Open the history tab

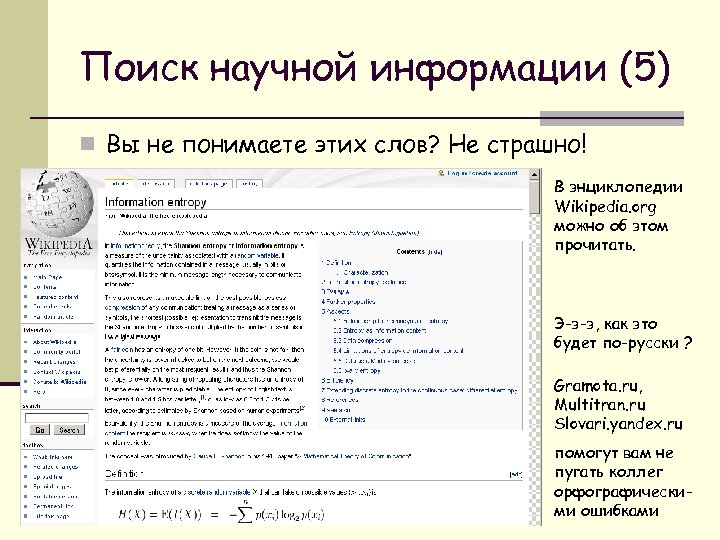point(249,184)
